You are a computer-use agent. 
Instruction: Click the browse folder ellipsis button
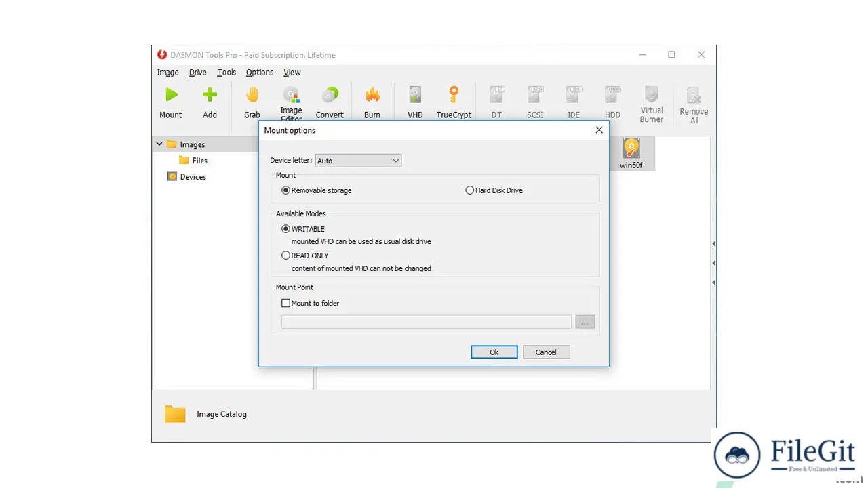(x=585, y=322)
